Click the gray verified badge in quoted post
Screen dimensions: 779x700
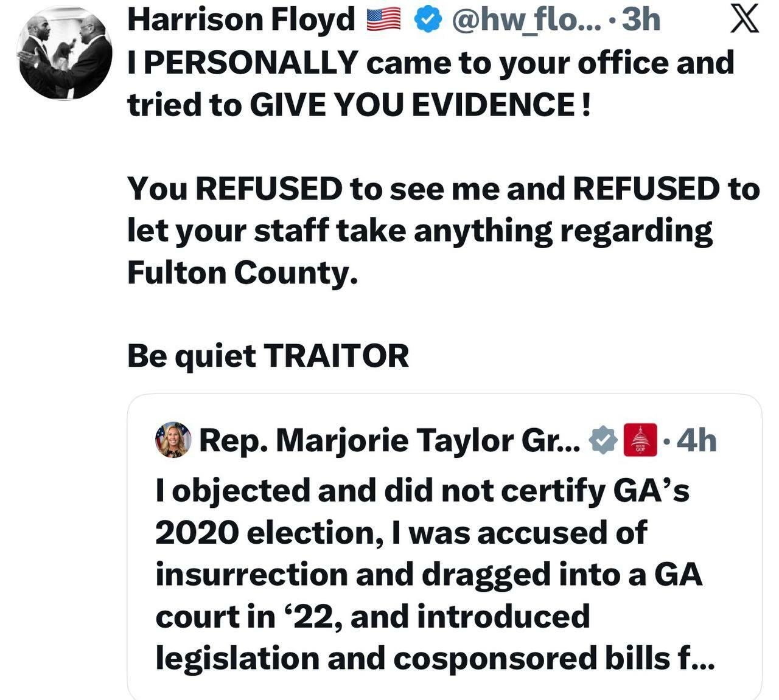(603, 440)
